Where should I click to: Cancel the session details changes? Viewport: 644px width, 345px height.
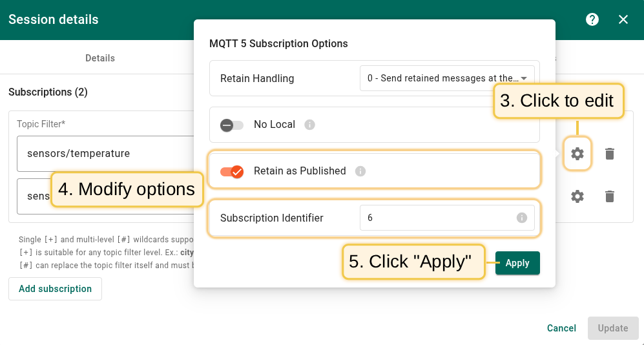561,328
